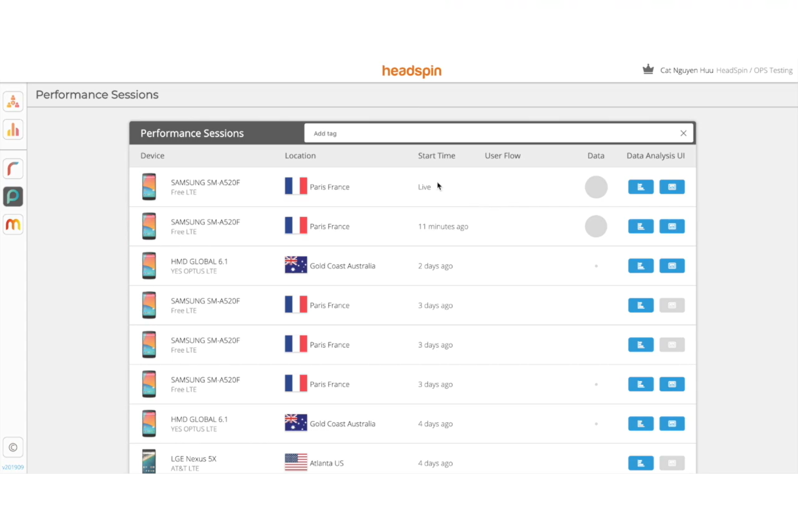Click the Australia flag in 2 days ago row
This screenshot has height=532, width=798.
(x=296, y=265)
